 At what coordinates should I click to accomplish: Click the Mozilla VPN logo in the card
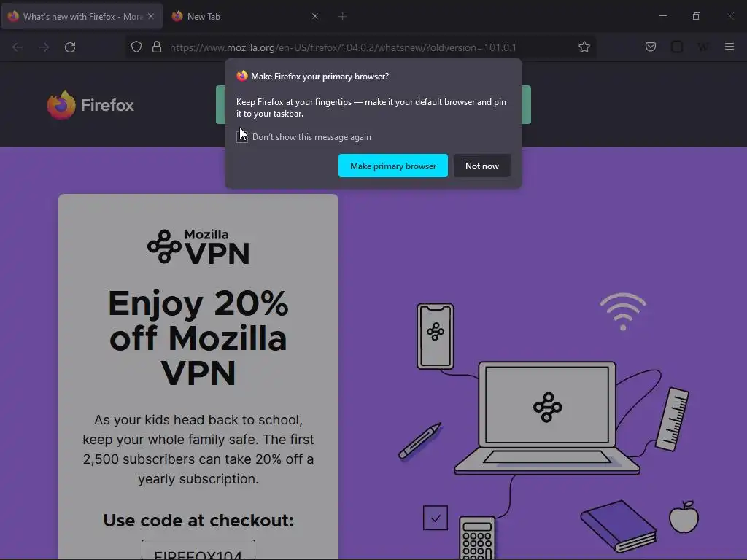click(198, 246)
